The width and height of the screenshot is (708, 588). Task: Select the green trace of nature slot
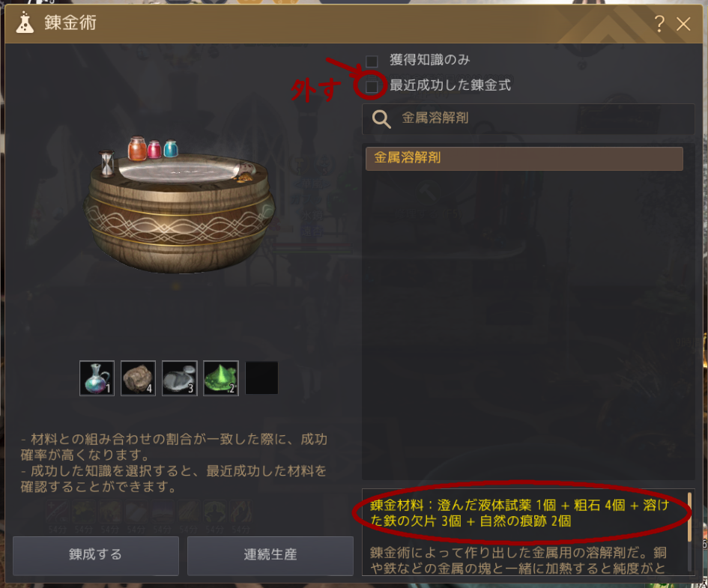click(221, 378)
